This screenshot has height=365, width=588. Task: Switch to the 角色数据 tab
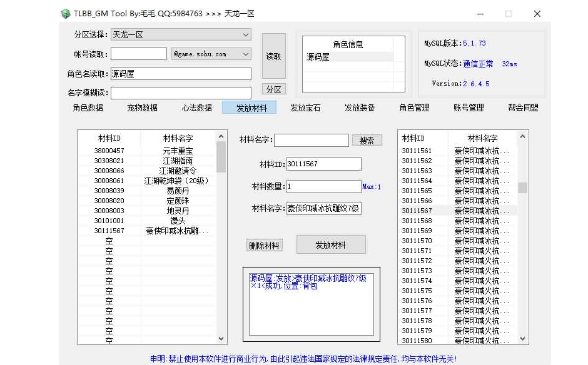(88, 107)
